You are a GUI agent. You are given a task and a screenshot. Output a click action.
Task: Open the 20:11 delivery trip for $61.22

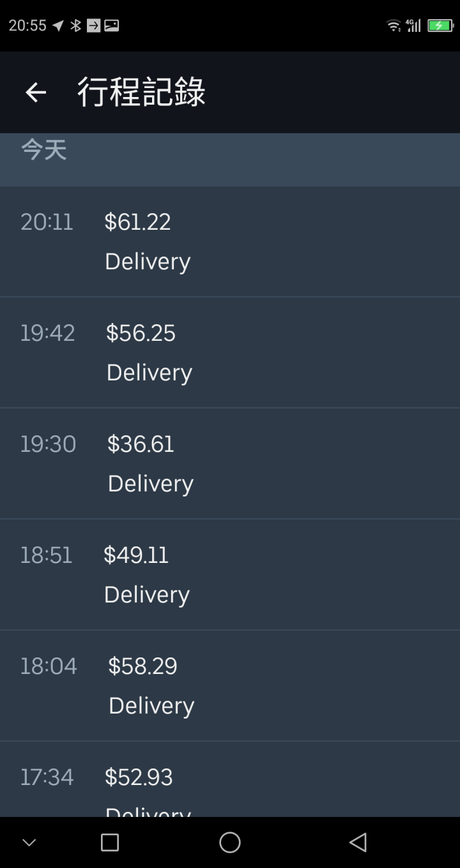coord(230,241)
